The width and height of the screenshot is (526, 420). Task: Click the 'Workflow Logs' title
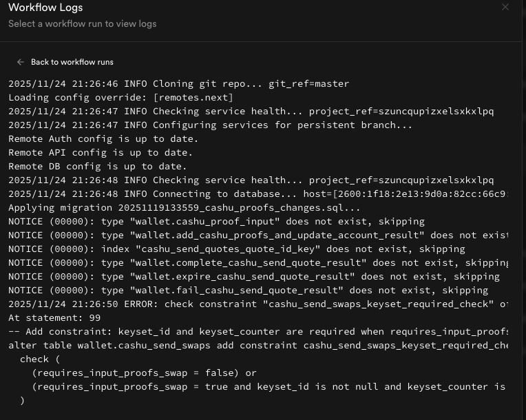[x=45, y=8]
